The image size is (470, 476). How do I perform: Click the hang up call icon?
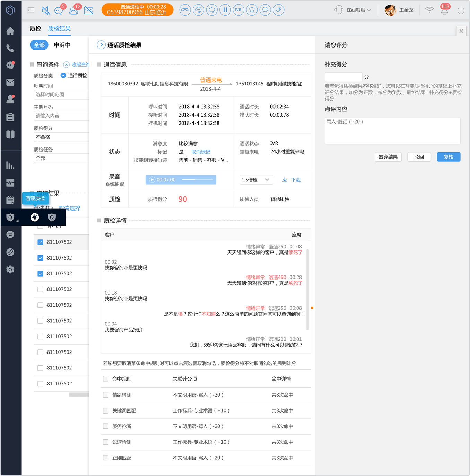pyautogui.click(x=185, y=10)
